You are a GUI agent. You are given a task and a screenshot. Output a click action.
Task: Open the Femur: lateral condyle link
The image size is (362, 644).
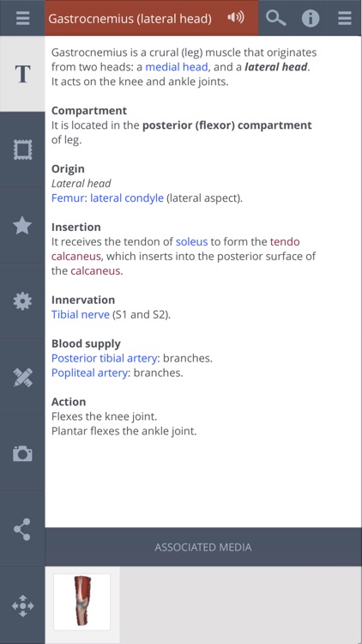(107, 198)
